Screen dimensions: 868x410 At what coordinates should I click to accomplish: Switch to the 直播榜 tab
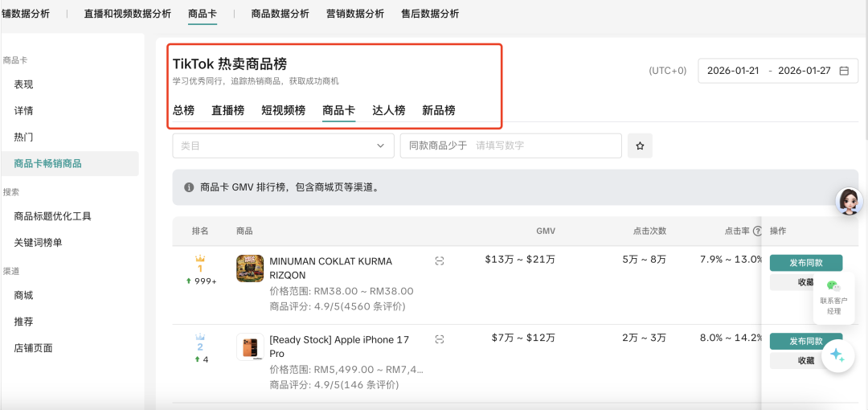(x=227, y=111)
